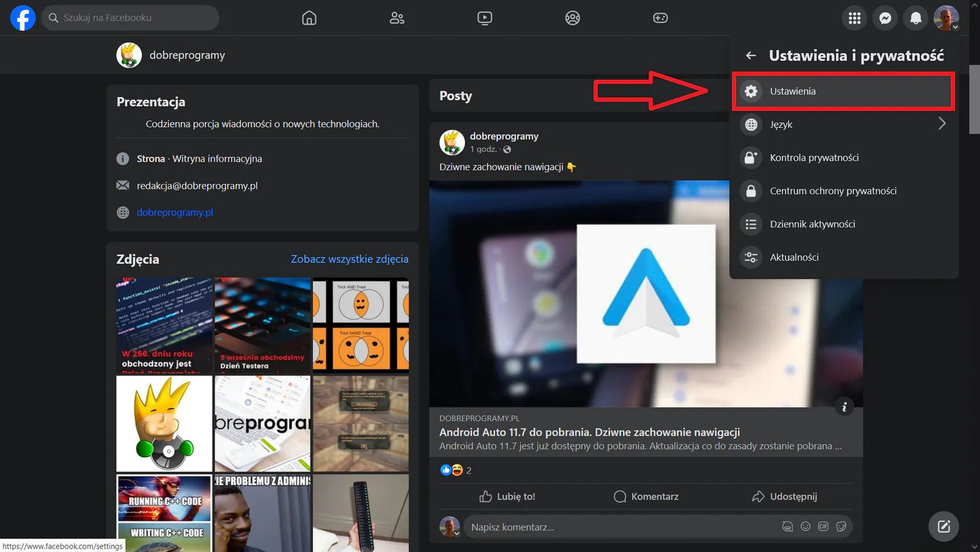Image resolution: width=980 pixels, height=552 pixels.
Task: Open the Groups icon in top bar
Action: click(x=572, y=18)
